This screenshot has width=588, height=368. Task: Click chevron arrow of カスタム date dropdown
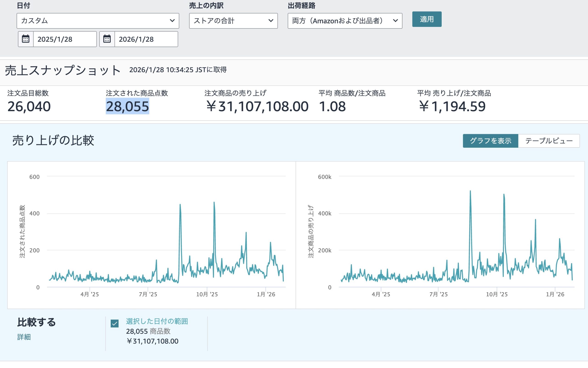172,21
